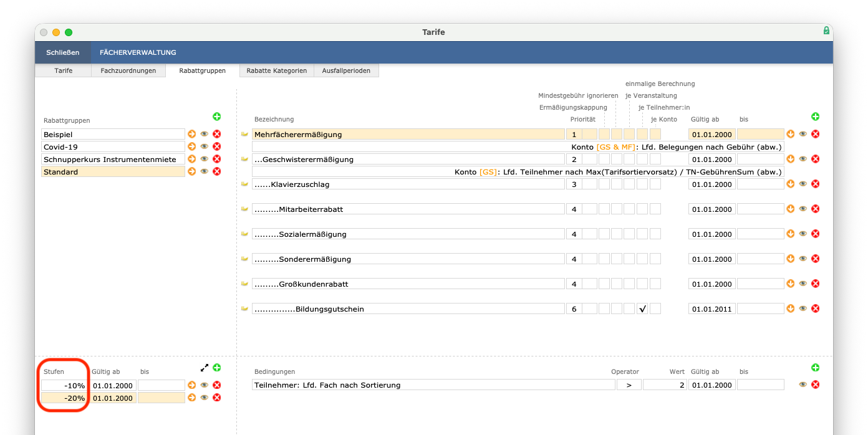Viewport: 868px width, 435px height.
Task: Open the orange arrow next to Covid-19
Action: click(191, 146)
